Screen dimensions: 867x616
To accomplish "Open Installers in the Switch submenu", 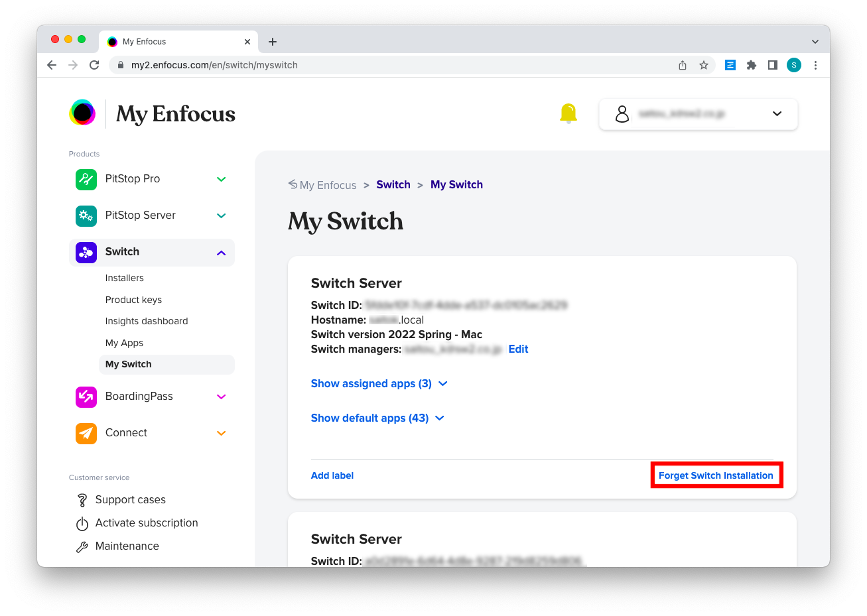I will pyautogui.click(x=125, y=278).
